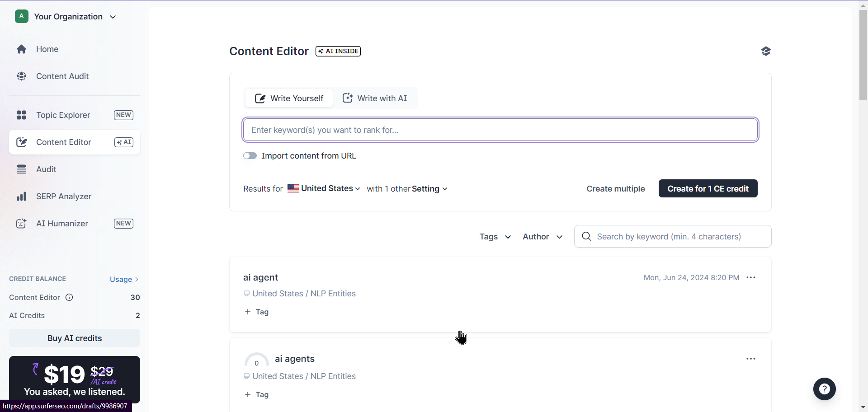Select the Write Yourself mode
This screenshot has height=412, width=868.
tap(289, 98)
